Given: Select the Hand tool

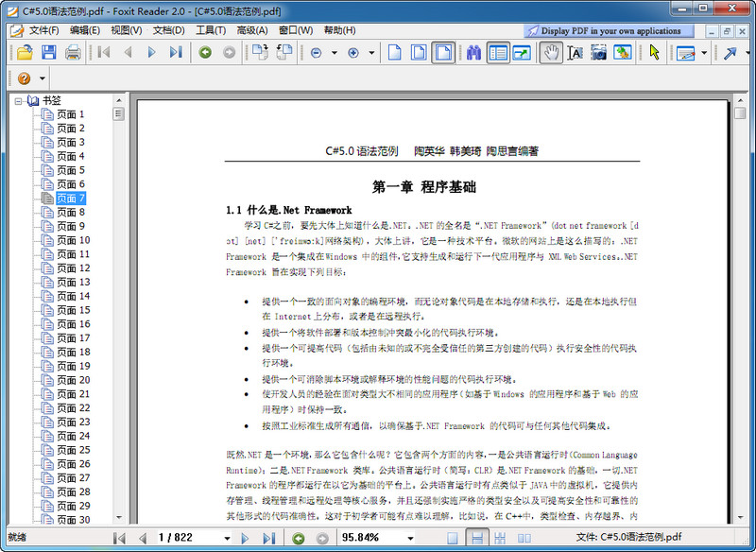Looking at the screenshot, I should 552,52.
